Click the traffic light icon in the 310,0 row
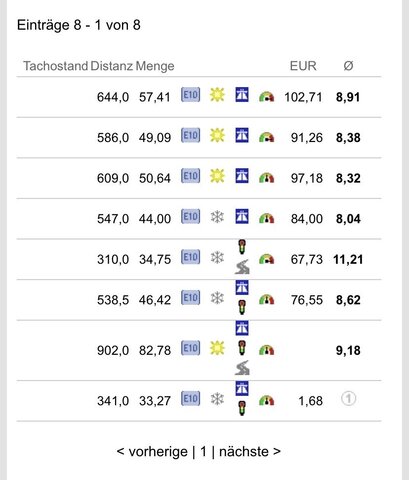 tap(242, 247)
